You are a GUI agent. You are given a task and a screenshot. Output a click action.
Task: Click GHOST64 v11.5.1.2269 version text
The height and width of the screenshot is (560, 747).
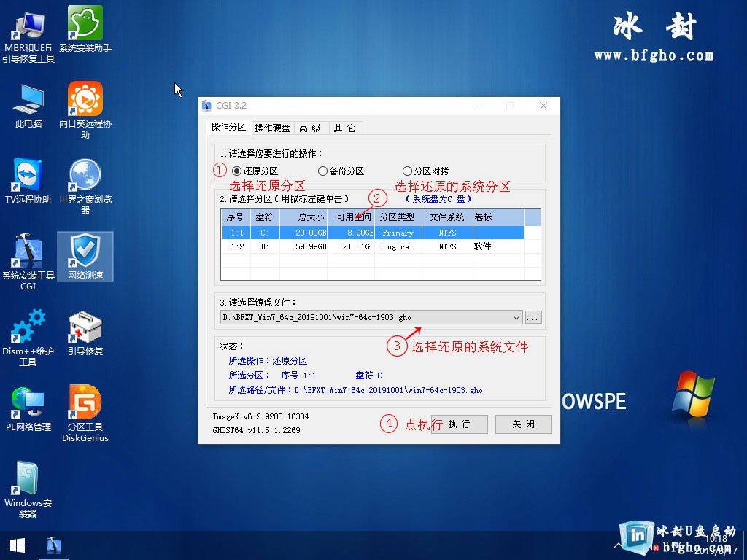point(256,430)
